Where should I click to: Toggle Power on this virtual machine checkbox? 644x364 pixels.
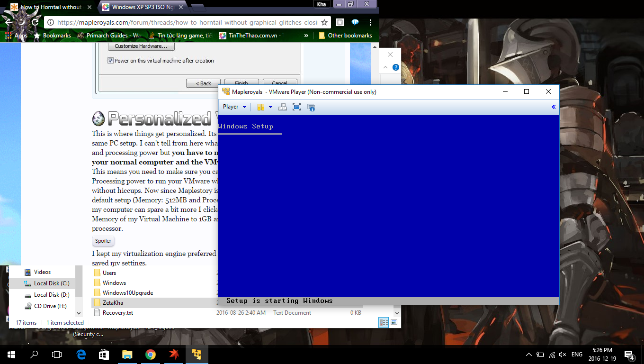[x=110, y=61]
